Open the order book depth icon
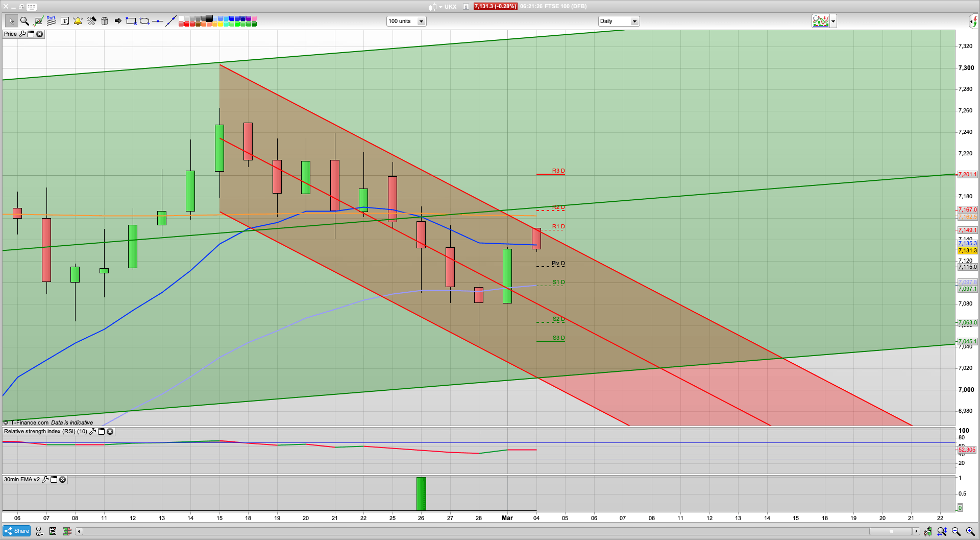 (x=67, y=531)
